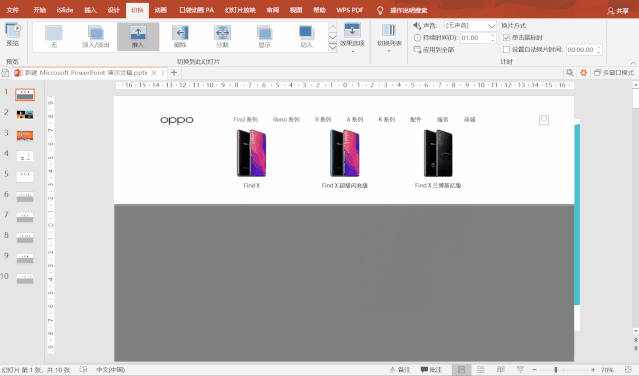The width and height of the screenshot is (639, 376).
Task: Toggle the on mouse click (单击鼠标时) checkbox
Action: click(507, 37)
